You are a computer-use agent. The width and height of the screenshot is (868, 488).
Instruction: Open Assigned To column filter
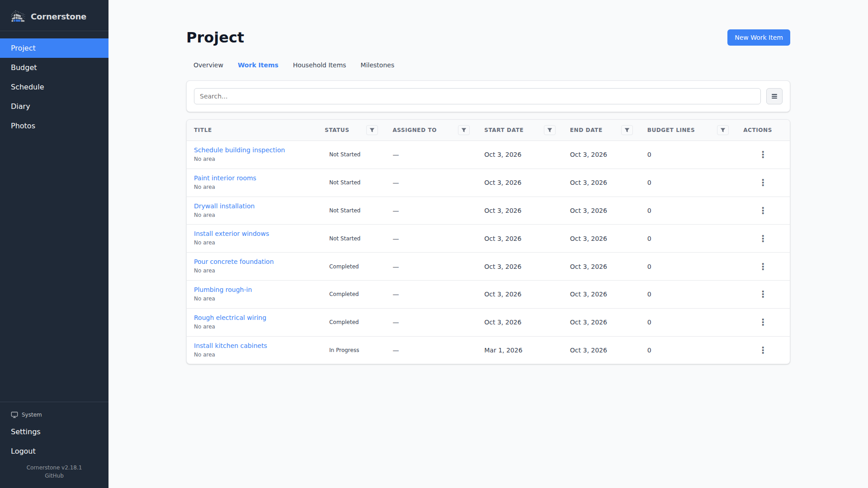(464, 130)
